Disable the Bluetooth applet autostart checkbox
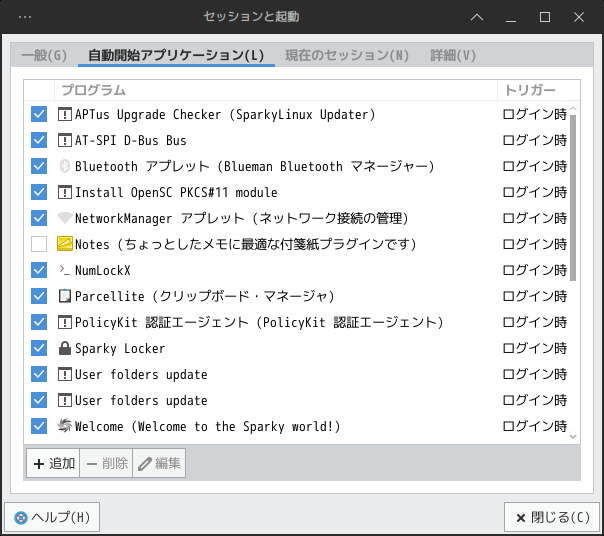Screen dimensions: 604x536 point(39,166)
